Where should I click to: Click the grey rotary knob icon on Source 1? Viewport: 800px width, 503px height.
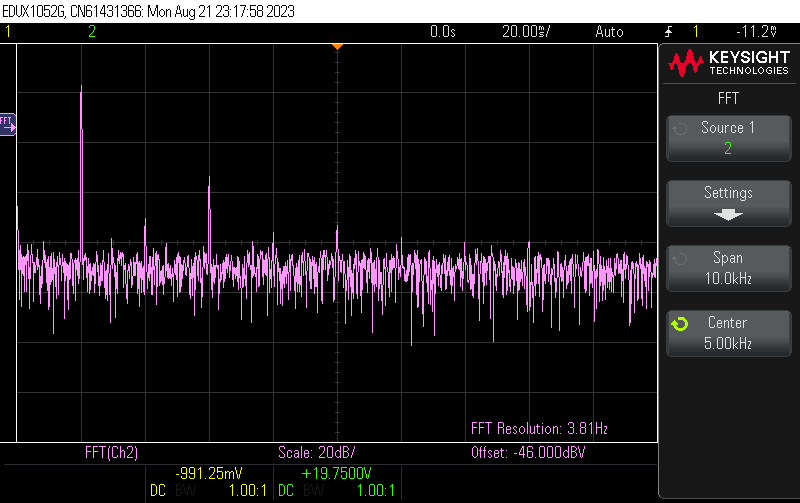[x=680, y=129]
